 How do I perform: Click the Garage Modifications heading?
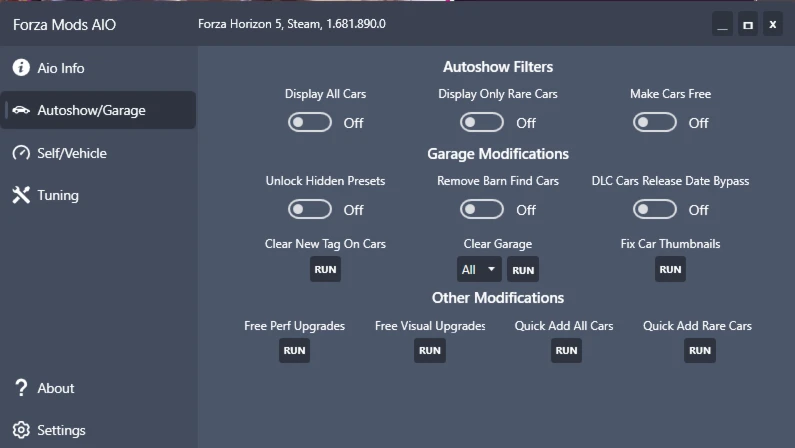(x=498, y=154)
